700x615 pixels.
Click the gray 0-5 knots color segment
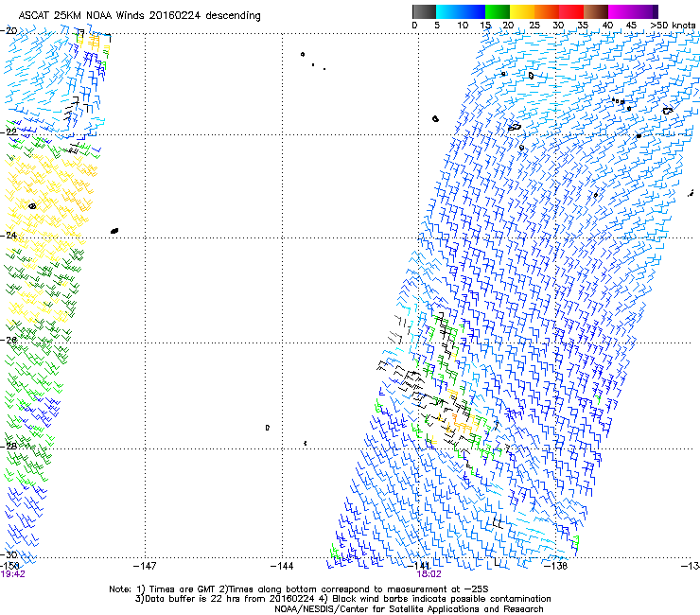click(424, 11)
